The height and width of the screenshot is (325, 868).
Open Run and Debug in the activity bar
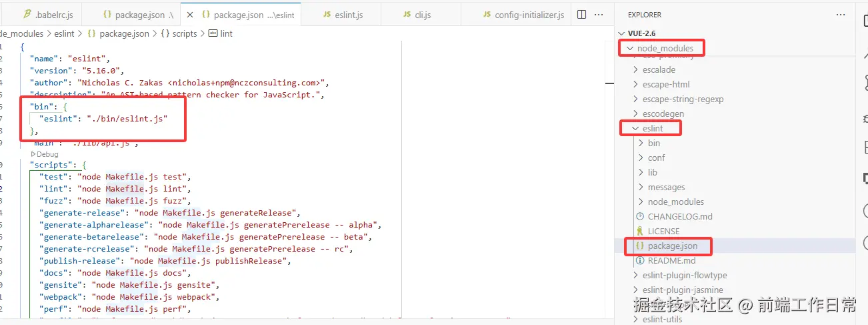pos(863,117)
